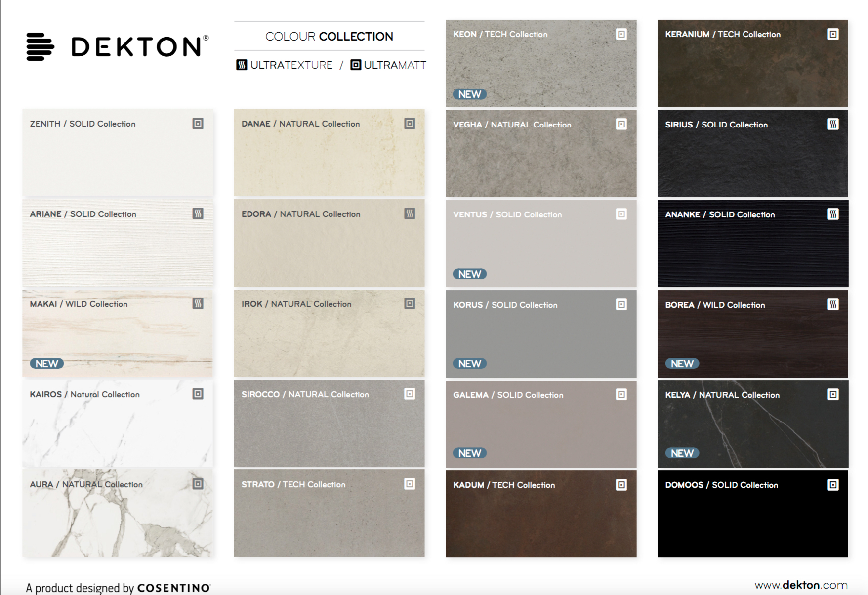The width and height of the screenshot is (868, 595).
Task: Click the Ultratexture icon on MAKAI swatch
Action: pos(198,303)
